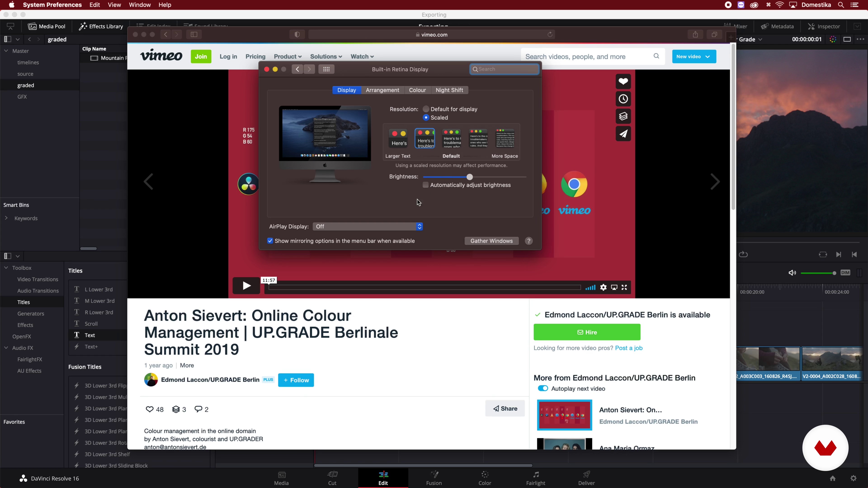Adjust the display Brightness slider
This screenshot has width=868, height=488.
click(x=474, y=177)
